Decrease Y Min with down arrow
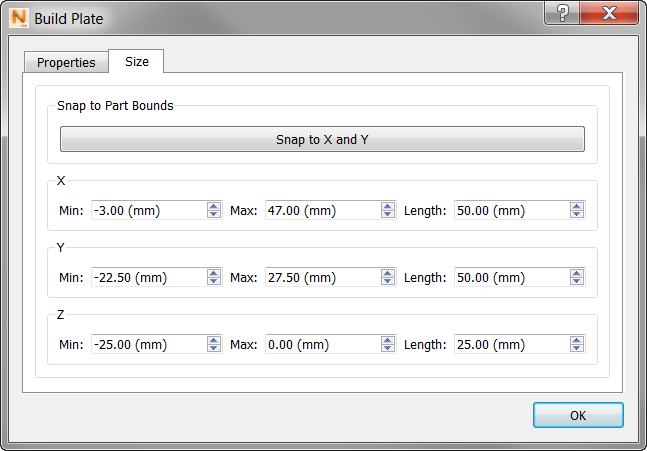Image resolution: width=647 pixels, height=451 pixels. (x=214, y=281)
